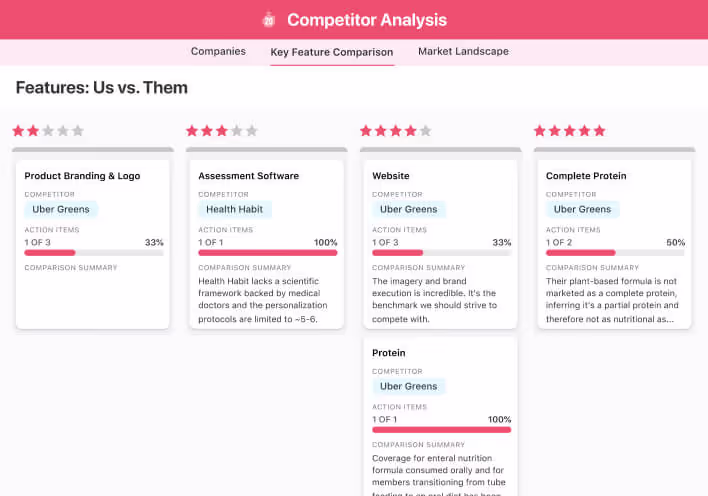Click the Health Habit competitor tag

click(x=235, y=210)
